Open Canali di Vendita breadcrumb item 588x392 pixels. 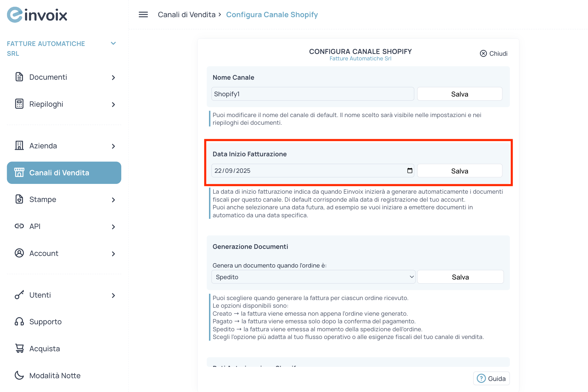[187, 14]
